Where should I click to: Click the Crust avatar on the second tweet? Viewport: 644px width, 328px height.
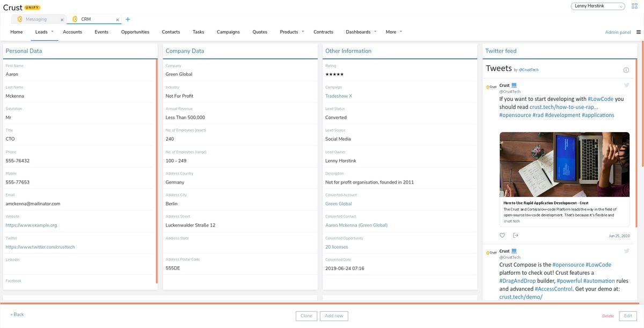coord(491,253)
